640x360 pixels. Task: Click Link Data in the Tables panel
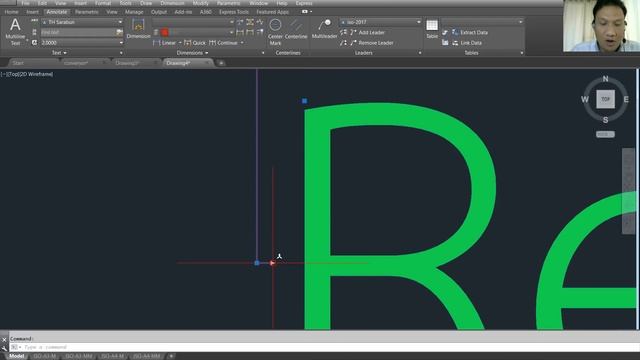467,42
